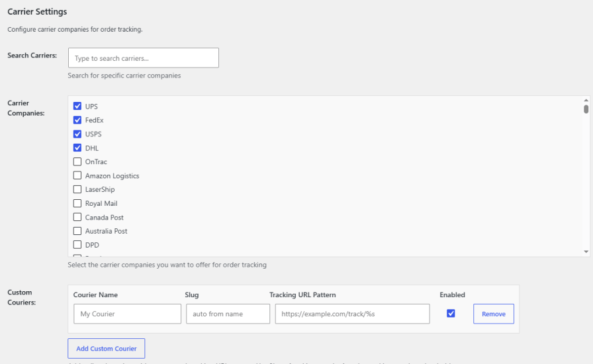593x364 pixels.
Task: Disable the USPS carrier checkbox
Action: [77, 134]
